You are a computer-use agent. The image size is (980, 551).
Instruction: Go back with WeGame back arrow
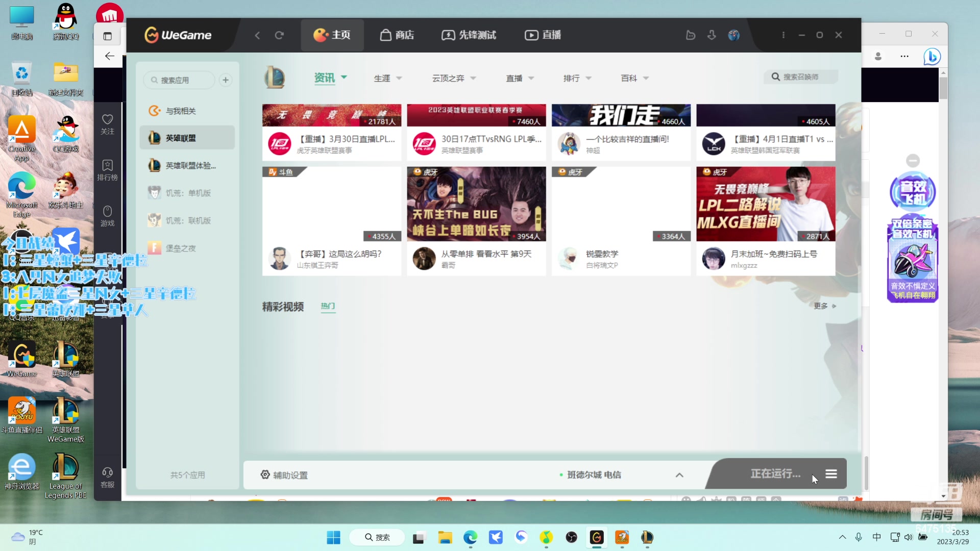pyautogui.click(x=257, y=35)
